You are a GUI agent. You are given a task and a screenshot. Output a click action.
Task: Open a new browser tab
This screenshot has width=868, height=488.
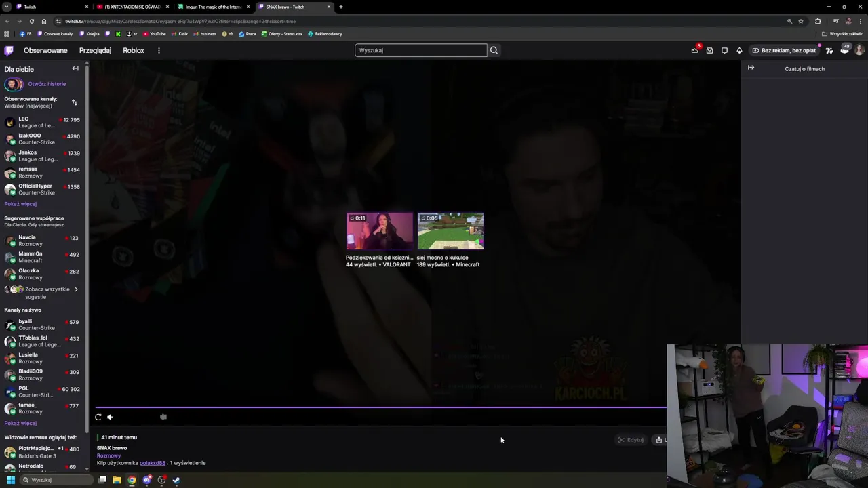[x=340, y=7]
